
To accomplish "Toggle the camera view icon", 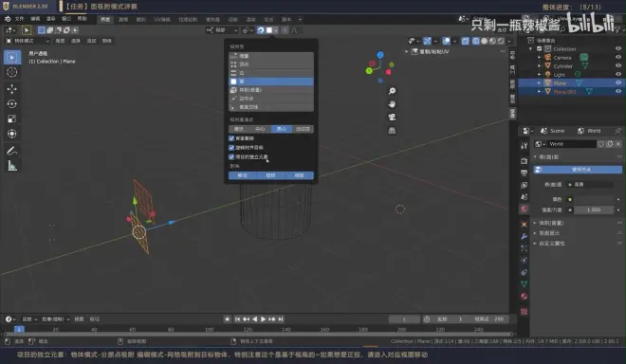I will tap(392, 118).
